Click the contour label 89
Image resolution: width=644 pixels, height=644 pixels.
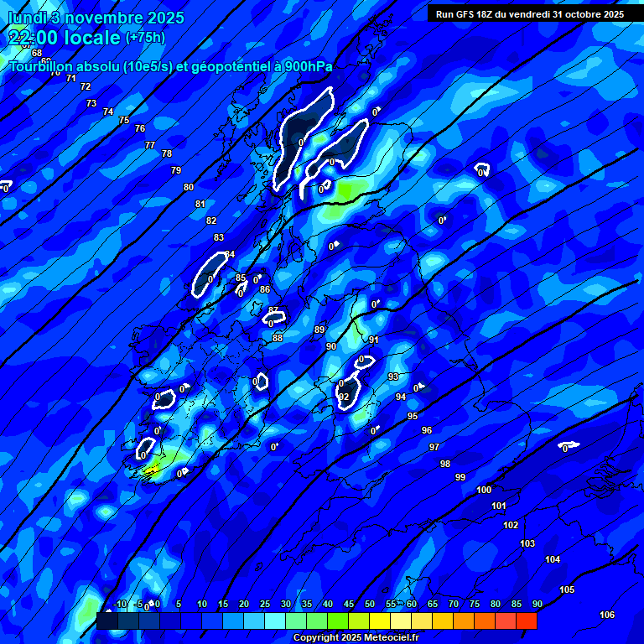click(x=319, y=330)
